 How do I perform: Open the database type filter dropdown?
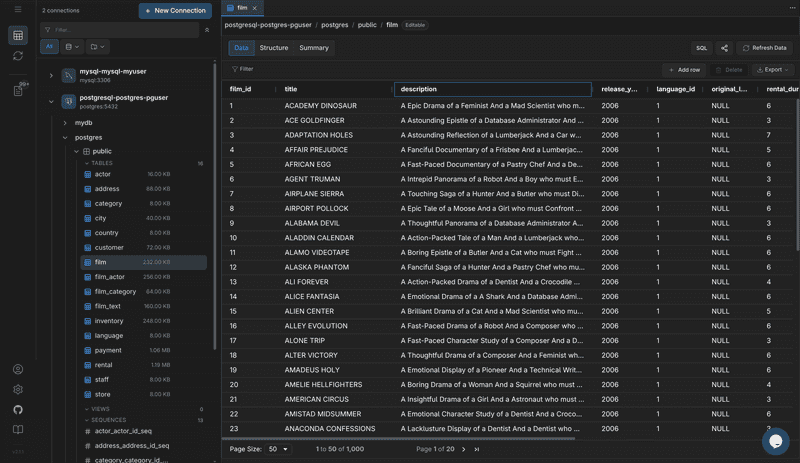(72, 46)
